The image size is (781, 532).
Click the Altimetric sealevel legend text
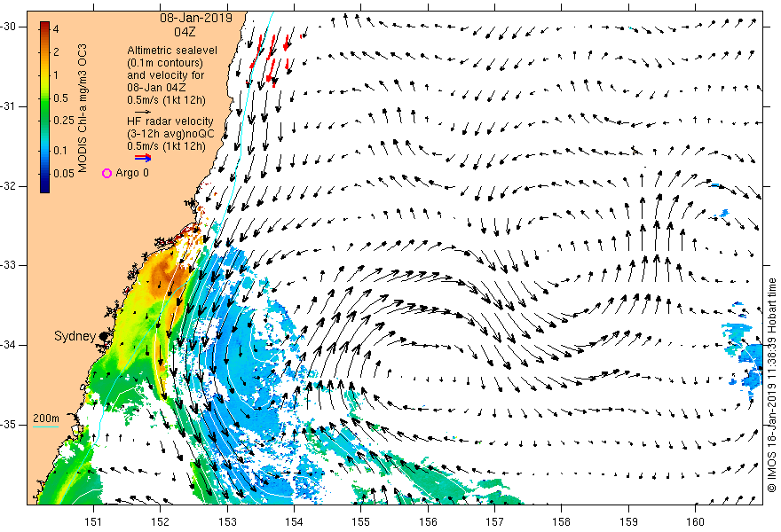(x=172, y=51)
